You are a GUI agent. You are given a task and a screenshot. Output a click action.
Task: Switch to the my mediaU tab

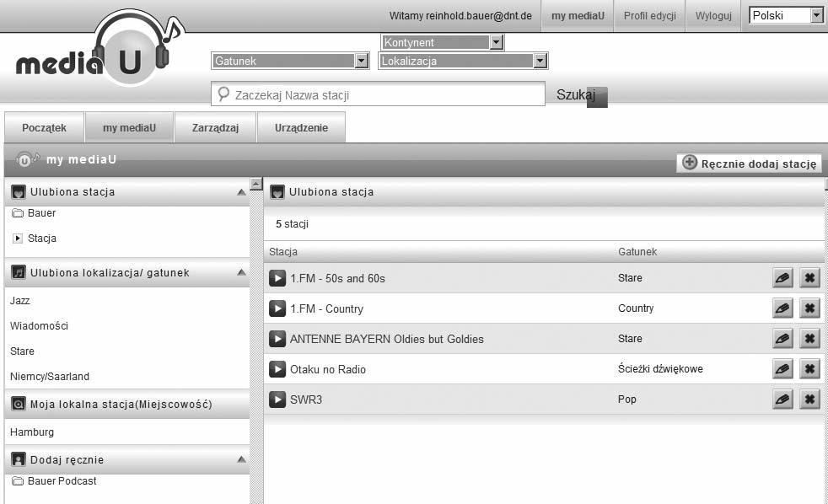(129, 128)
